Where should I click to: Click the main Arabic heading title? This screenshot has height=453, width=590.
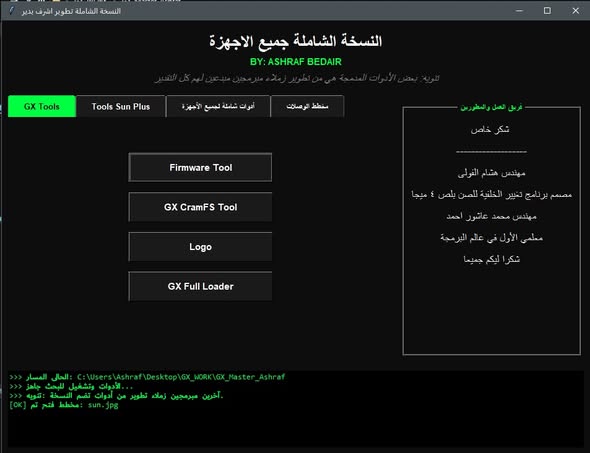[296, 41]
